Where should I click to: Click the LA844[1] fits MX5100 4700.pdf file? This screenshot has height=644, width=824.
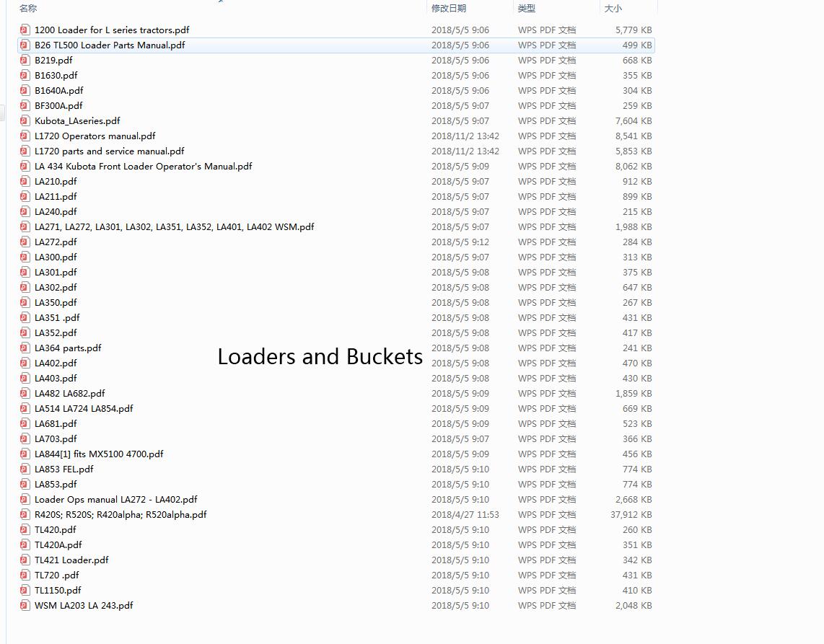pyautogui.click(x=99, y=454)
